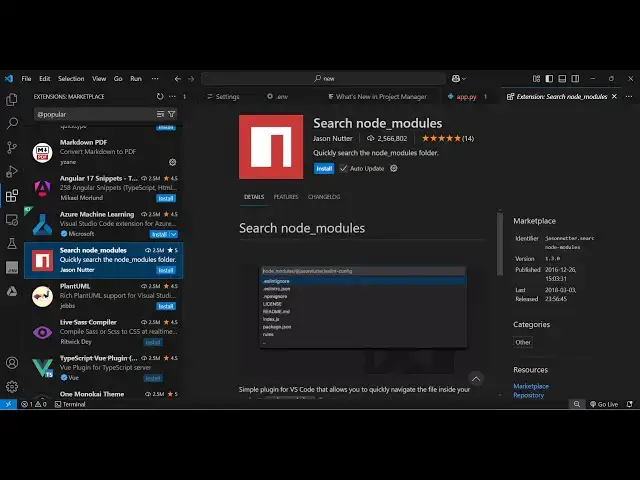Viewport: 640px width, 480px height.
Task: Install Search node_modules in sidebar list
Action: 166,270
